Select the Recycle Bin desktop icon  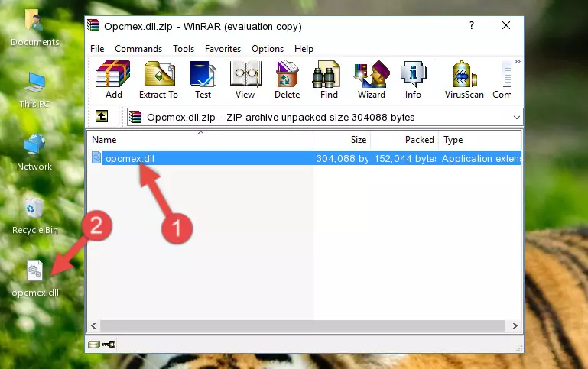(x=34, y=216)
